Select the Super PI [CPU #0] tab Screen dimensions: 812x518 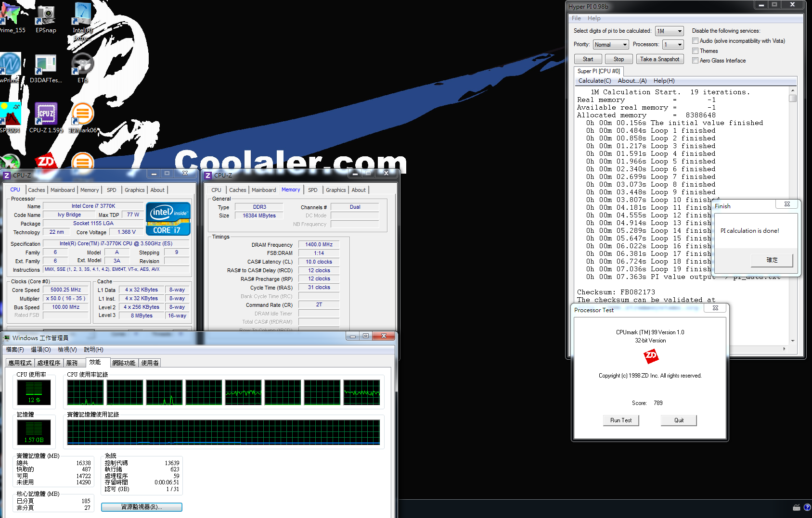click(x=599, y=71)
